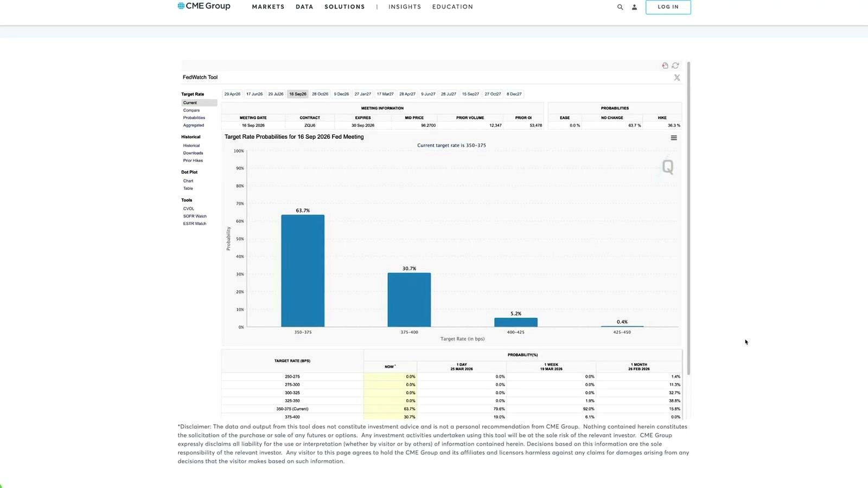Click the FedWatch tool vertical scrollbar

tap(688, 218)
